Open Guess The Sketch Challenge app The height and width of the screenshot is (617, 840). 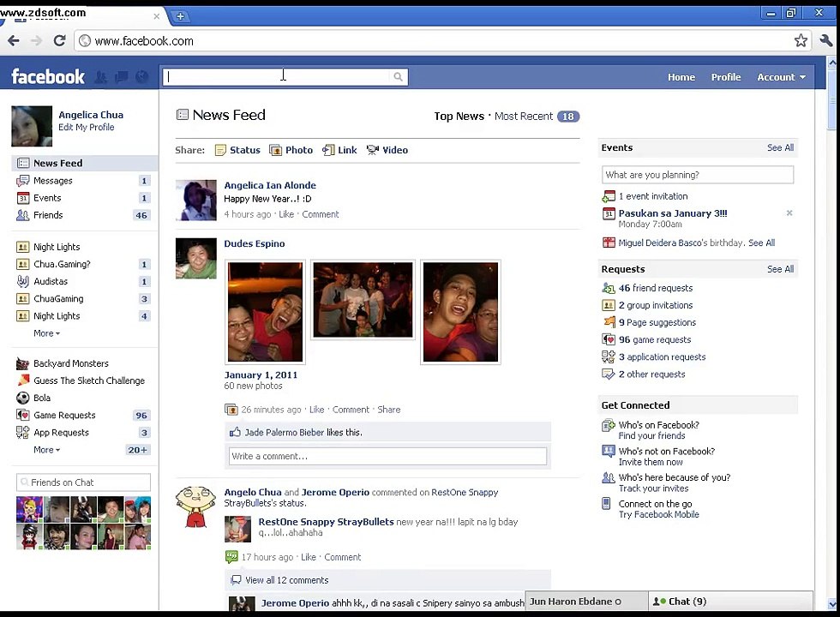[x=89, y=380]
